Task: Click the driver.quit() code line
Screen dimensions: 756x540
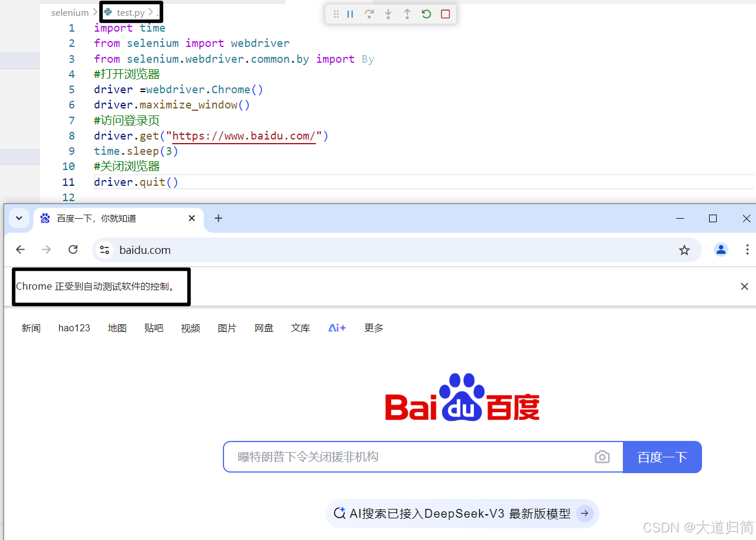Action: (136, 182)
